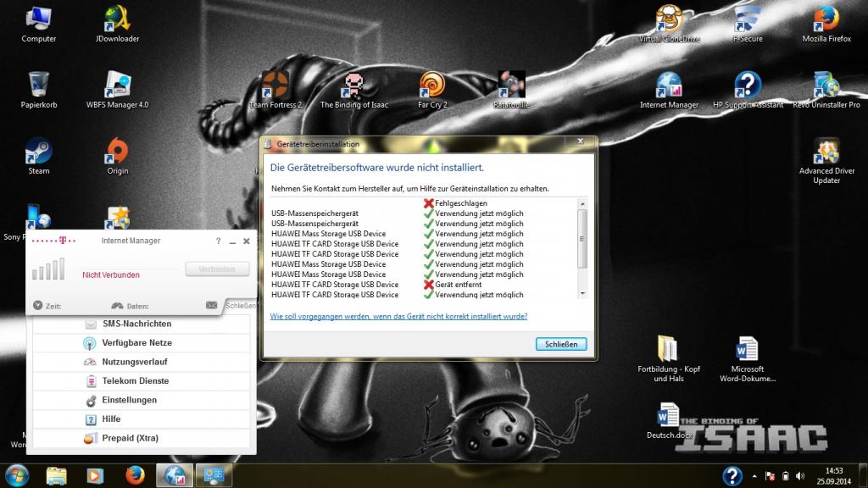Click the signal strength bars in Internet Manager
This screenshot has height=488, width=868.
point(48,269)
